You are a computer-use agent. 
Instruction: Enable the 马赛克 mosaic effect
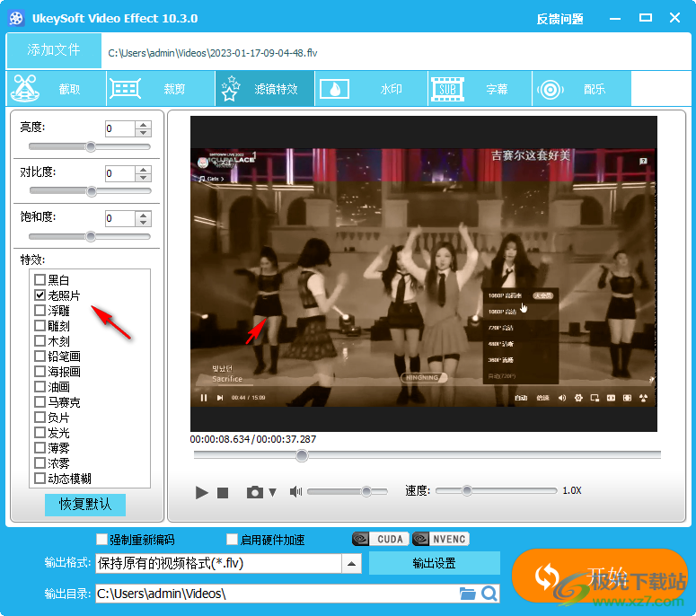point(40,401)
